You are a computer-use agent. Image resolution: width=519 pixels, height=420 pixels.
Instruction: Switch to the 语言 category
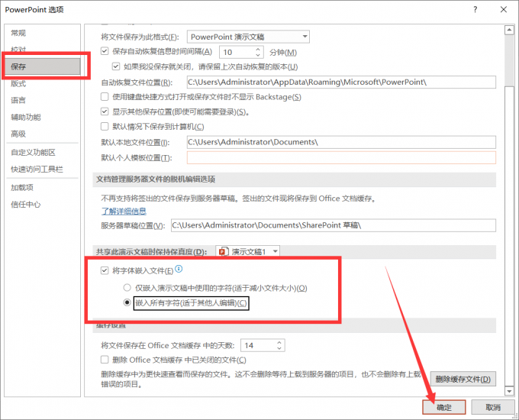pos(18,100)
